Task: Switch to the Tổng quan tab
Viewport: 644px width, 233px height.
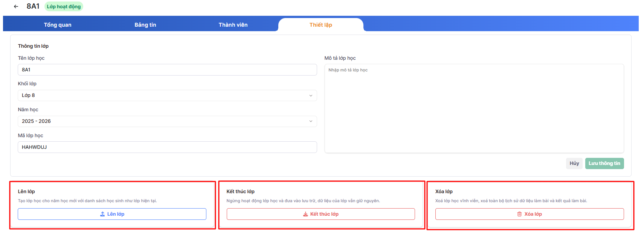Action: 58,25
